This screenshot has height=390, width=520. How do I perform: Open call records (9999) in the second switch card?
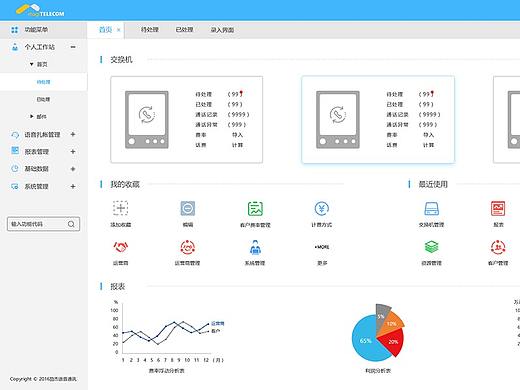coord(413,114)
